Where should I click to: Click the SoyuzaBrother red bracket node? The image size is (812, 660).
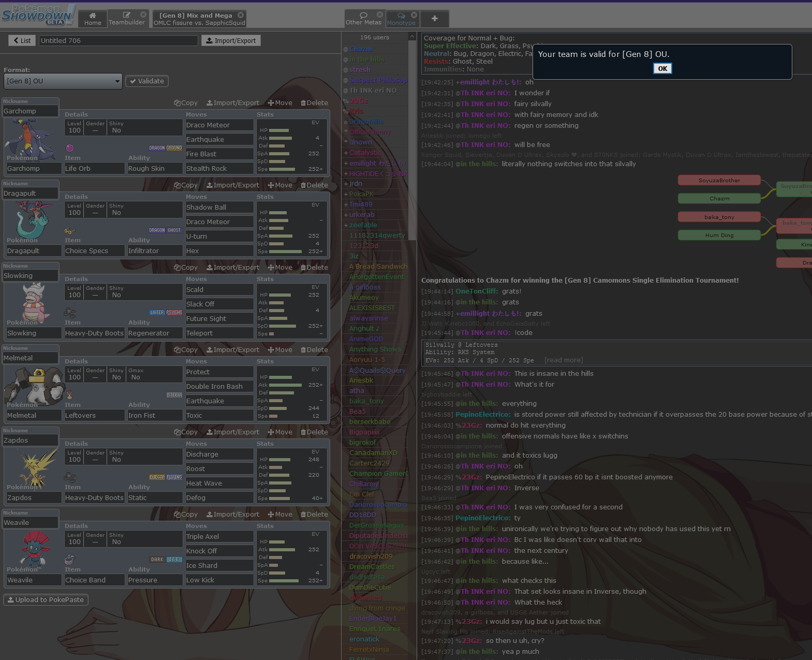(719, 180)
